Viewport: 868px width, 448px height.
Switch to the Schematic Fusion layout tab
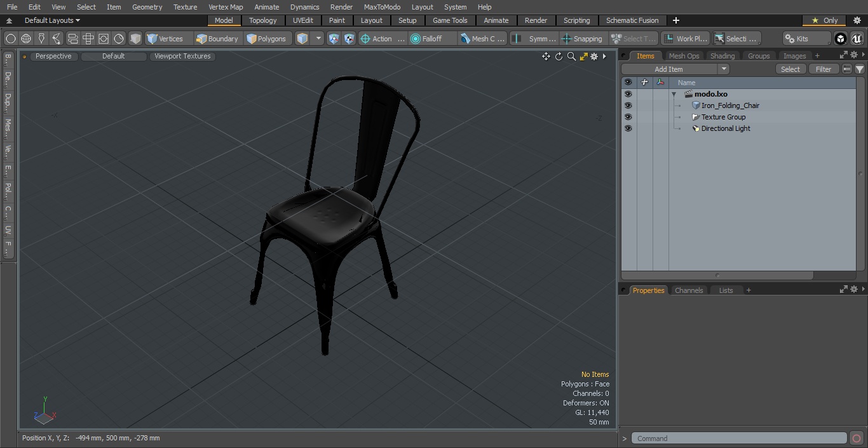coord(632,20)
